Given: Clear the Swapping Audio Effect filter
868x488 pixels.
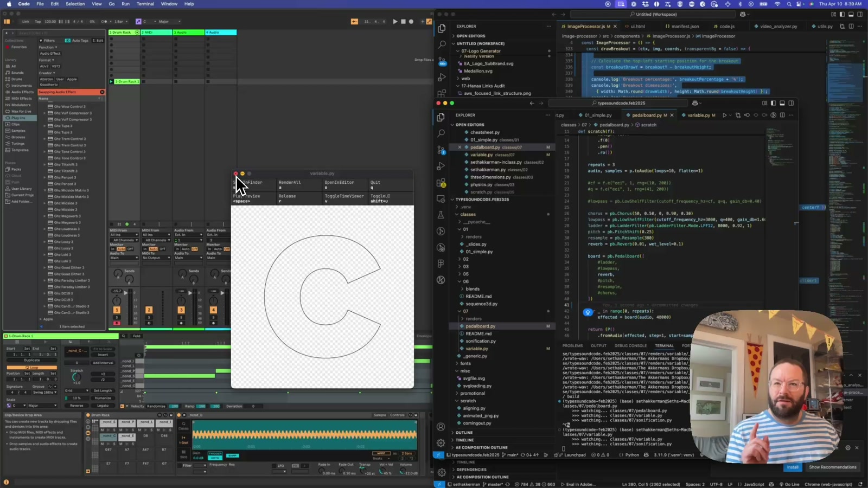Looking at the screenshot, I should coord(102,92).
